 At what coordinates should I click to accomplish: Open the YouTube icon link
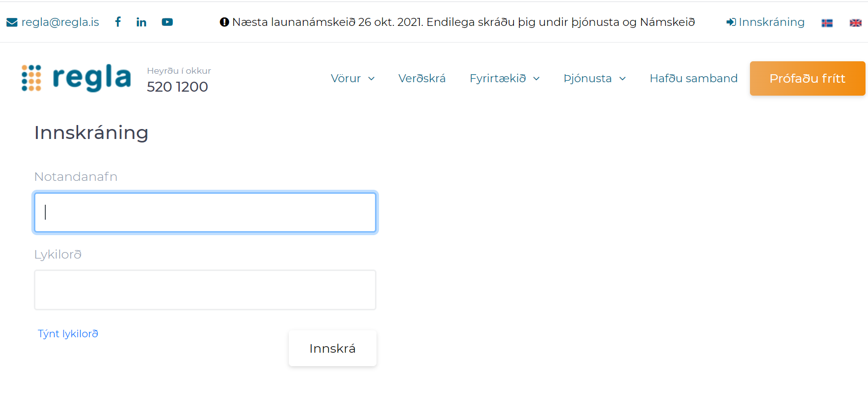click(167, 22)
